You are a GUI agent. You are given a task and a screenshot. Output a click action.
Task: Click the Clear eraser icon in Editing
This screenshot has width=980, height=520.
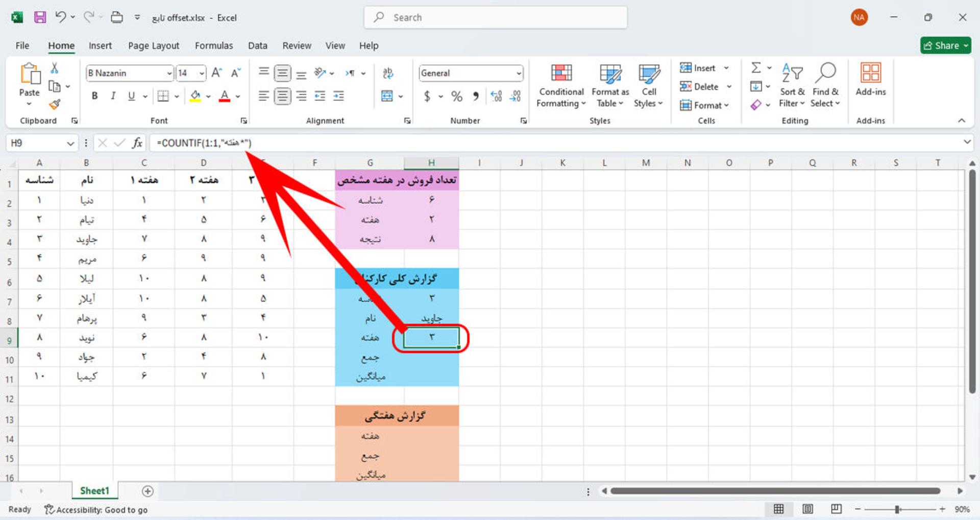coord(756,105)
